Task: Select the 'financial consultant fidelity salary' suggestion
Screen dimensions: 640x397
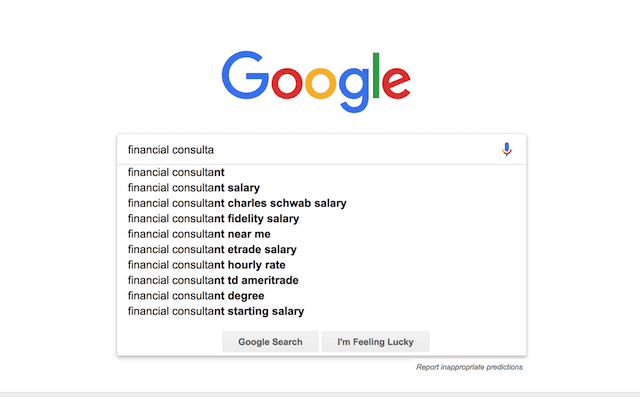Action: click(322, 219)
